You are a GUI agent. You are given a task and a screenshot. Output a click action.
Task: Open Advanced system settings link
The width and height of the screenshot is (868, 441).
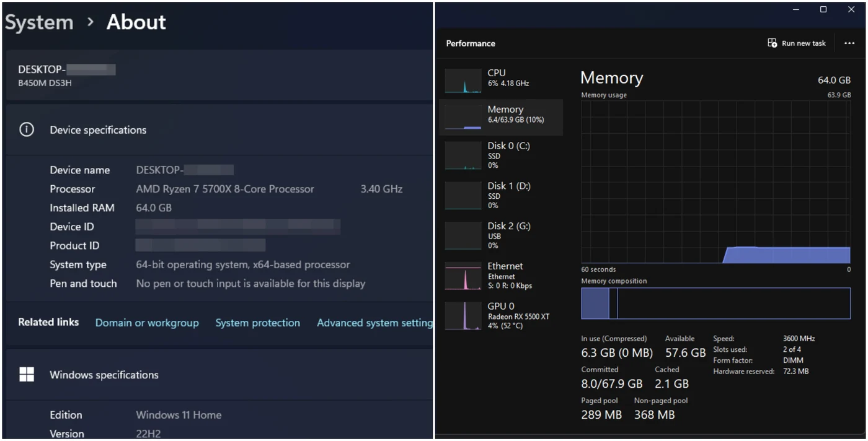(374, 323)
